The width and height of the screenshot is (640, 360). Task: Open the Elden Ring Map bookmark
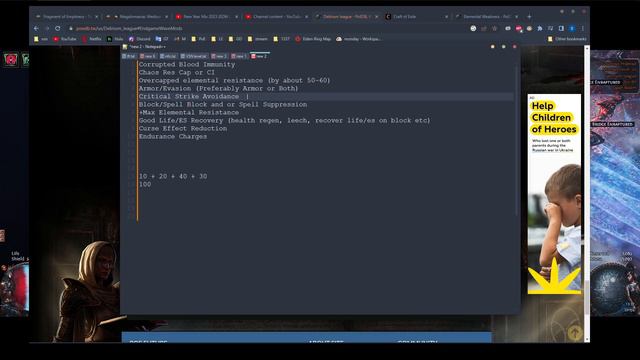point(313,39)
